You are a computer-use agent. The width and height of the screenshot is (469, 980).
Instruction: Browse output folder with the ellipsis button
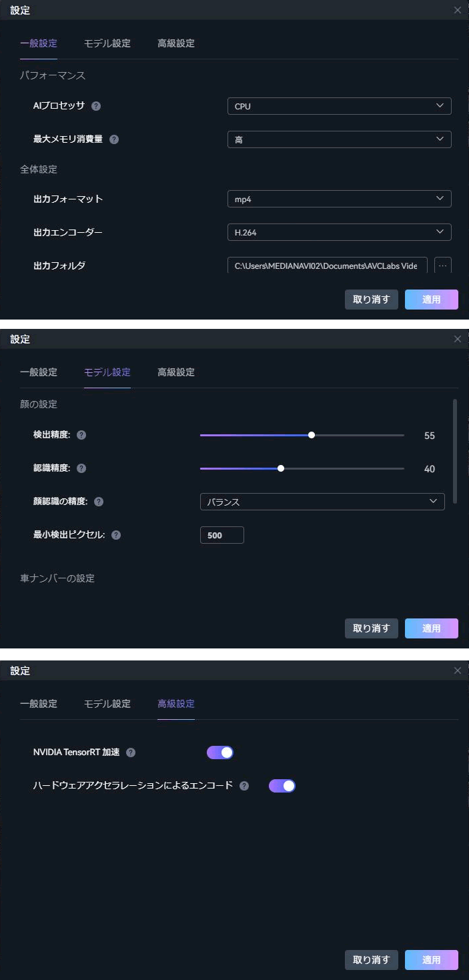(442, 266)
